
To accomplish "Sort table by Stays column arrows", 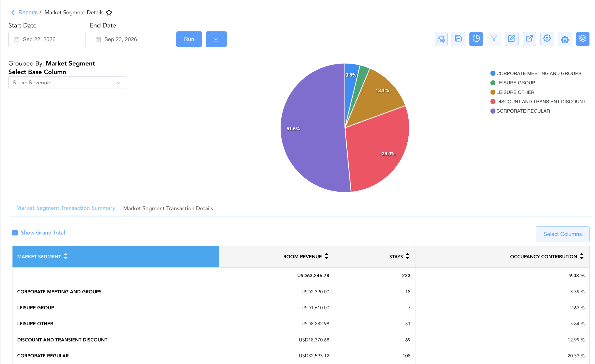I will [x=408, y=256].
